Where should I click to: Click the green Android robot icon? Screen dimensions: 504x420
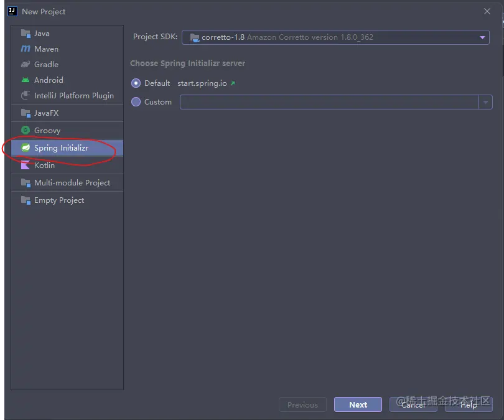[x=26, y=80]
